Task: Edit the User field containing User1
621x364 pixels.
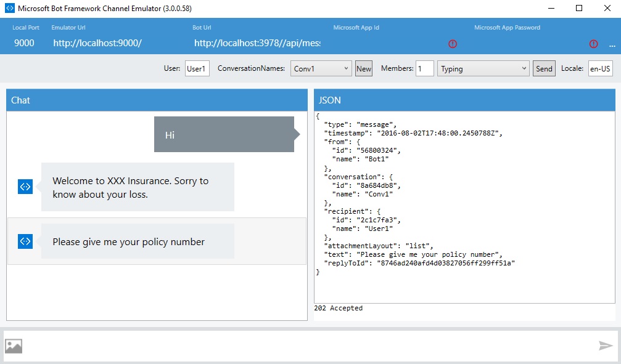Action: (x=197, y=68)
